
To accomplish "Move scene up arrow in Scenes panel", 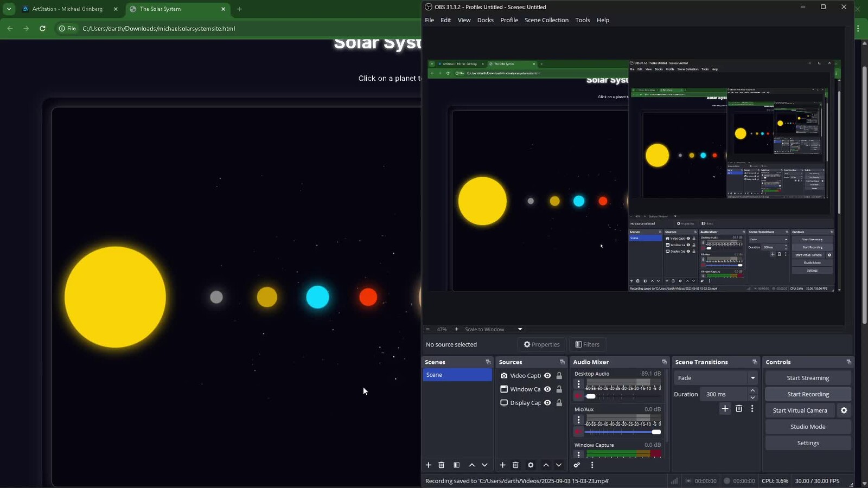I will 472,465.
